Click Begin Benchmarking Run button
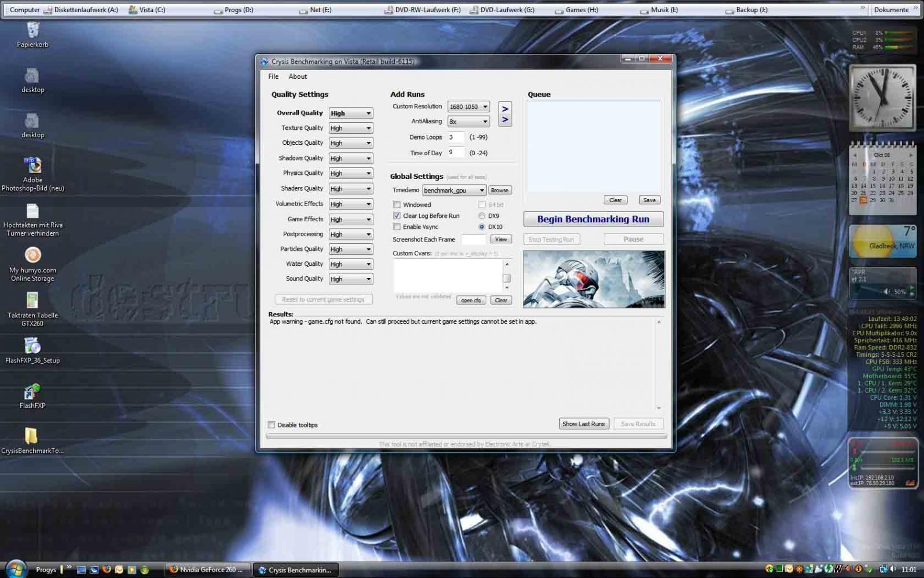Screen dimensions: 924x578 click(x=593, y=220)
